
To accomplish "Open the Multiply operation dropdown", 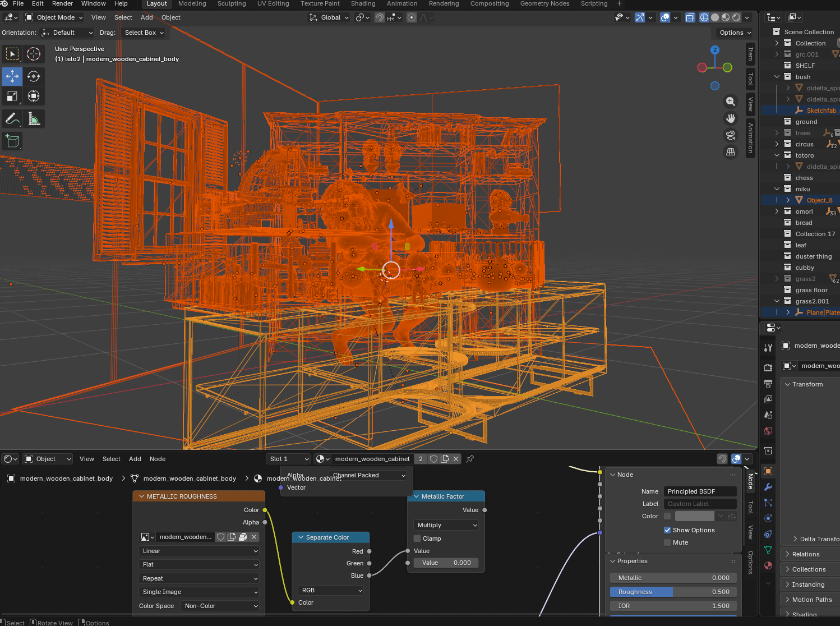I will (446, 525).
